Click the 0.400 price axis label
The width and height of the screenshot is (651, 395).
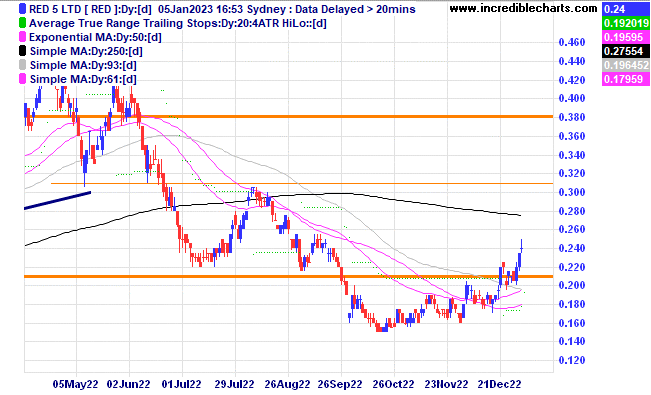coord(572,98)
